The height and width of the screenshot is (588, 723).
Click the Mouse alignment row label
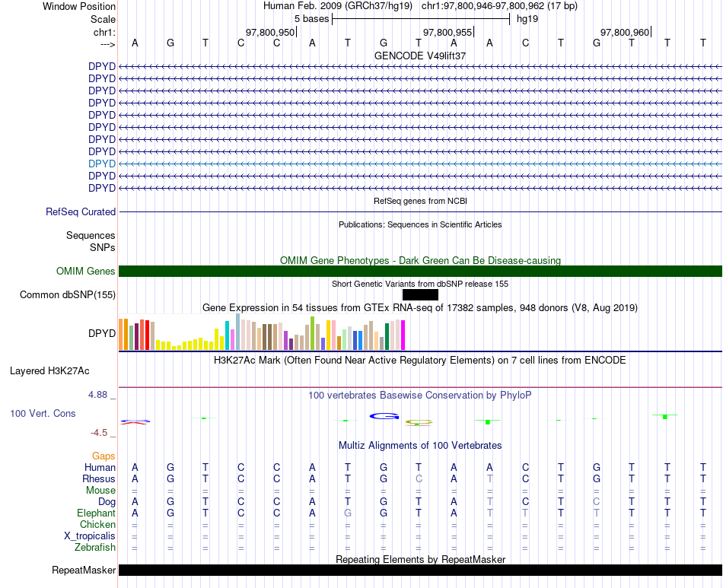pyautogui.click(x=100, y=491)
